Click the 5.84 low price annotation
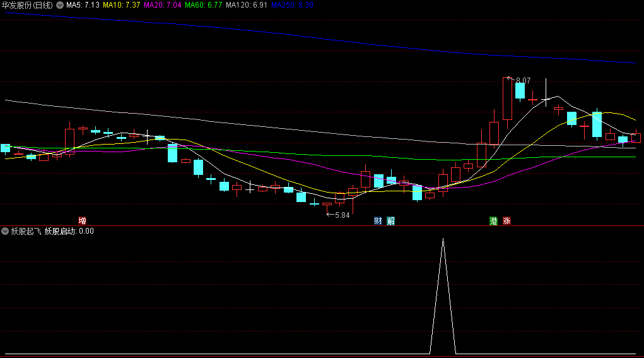Viewport: 644px width, 358px height. click(x=342, y=215)
